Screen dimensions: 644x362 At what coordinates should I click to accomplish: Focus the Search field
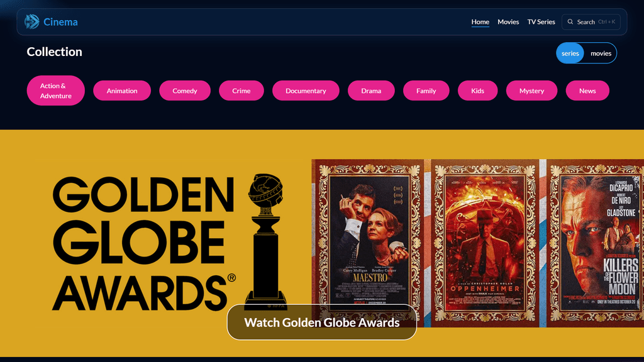pyautogui.click(x=591, y=22)
